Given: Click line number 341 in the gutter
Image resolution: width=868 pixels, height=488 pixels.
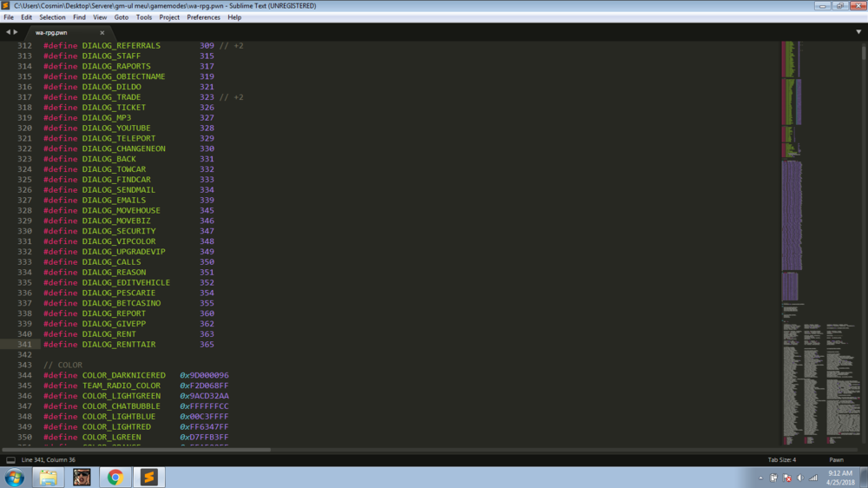Looking at the screenshot, I should (x=24, y=345).
